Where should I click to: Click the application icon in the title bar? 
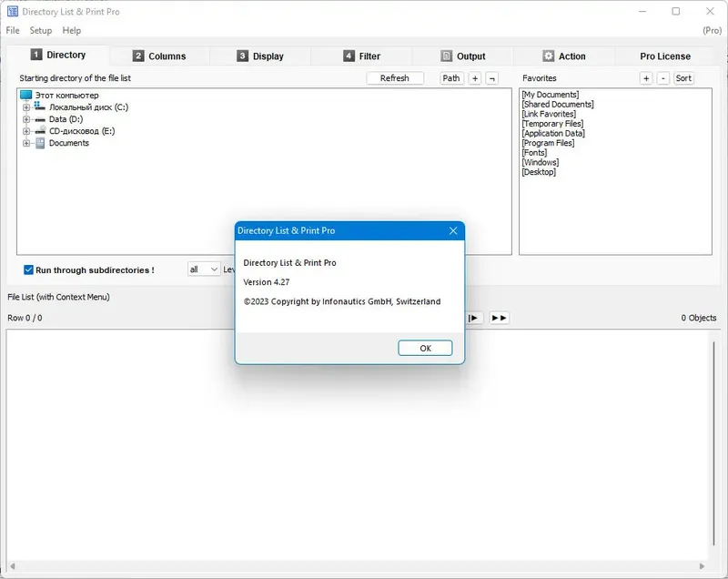[11, 11]
